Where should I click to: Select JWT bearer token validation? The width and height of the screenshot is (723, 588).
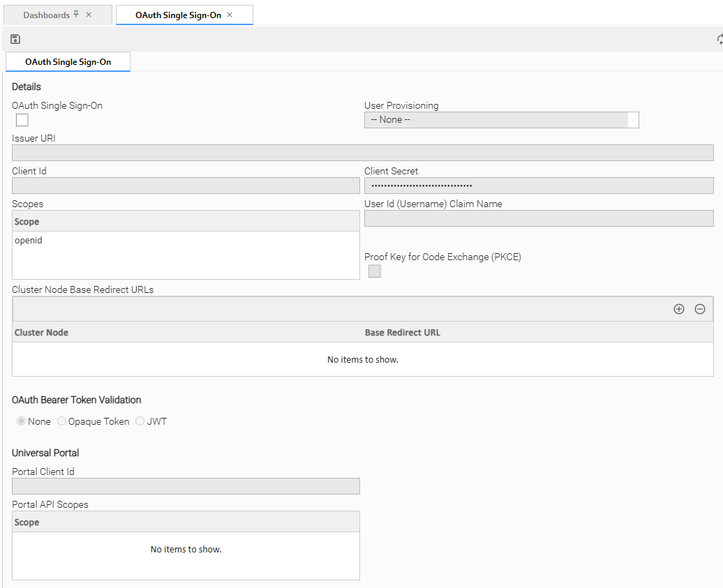[140, 421]
